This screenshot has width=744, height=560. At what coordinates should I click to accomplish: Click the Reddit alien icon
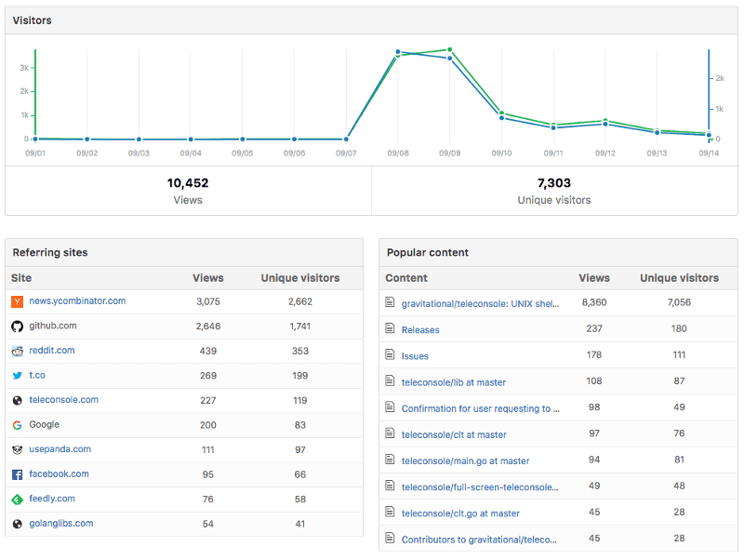[x=17, y=351]
